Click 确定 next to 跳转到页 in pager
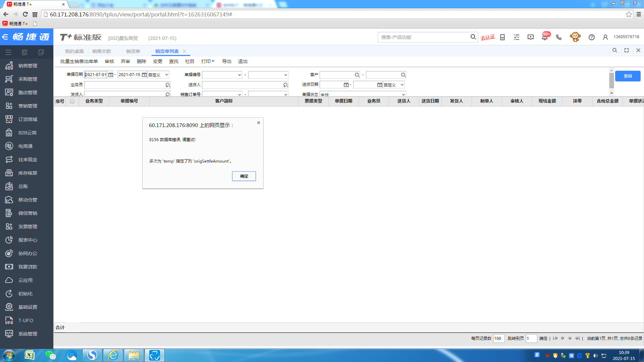Image resolution: width=644 pixels, height=362 pixels. tap(543, 339)
